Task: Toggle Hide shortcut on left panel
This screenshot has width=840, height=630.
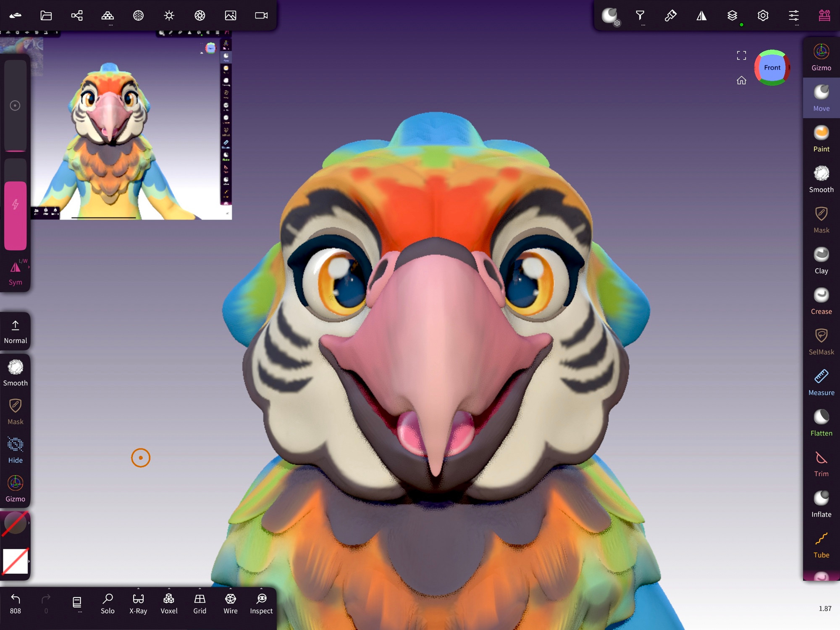Action: pos(16,450)
